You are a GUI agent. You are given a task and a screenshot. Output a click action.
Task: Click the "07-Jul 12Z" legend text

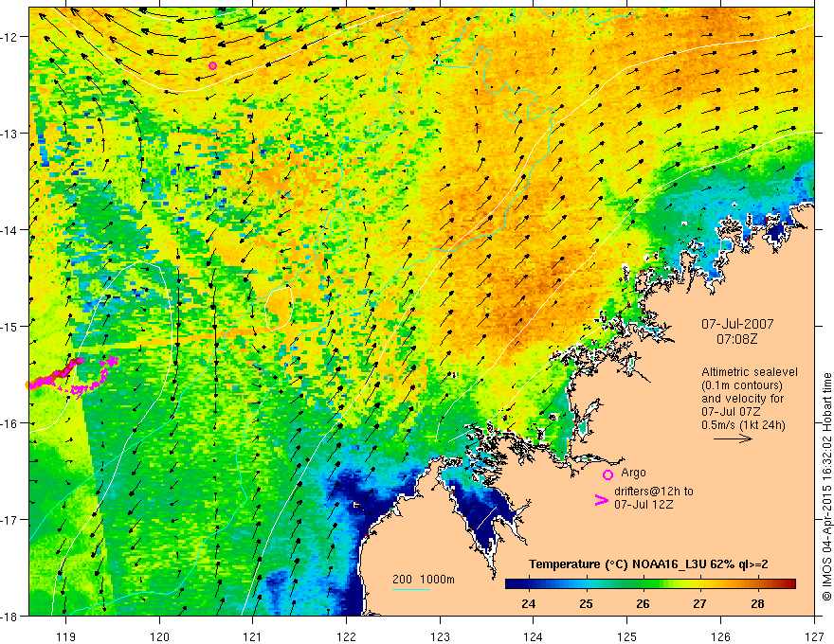pyautogui.click(x=644, y=504)
